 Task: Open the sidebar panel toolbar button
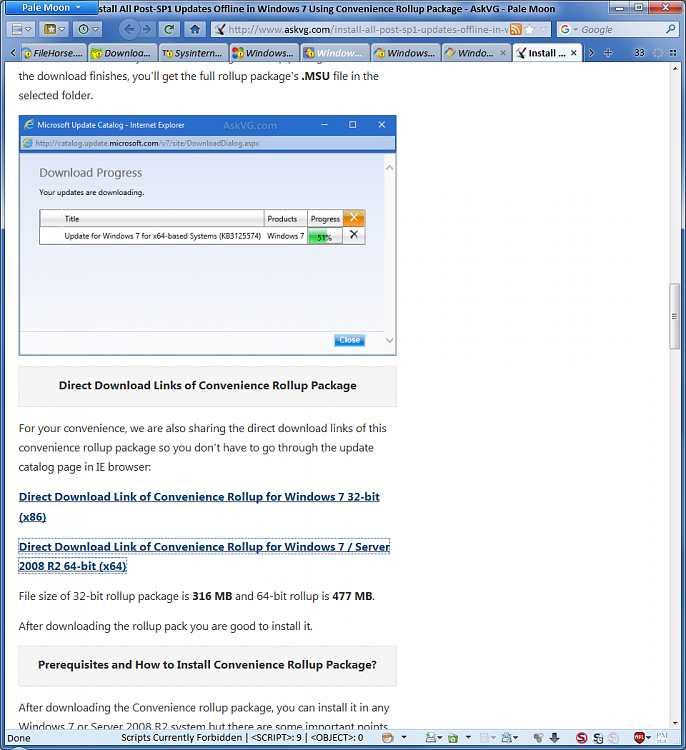pos(21,30)
